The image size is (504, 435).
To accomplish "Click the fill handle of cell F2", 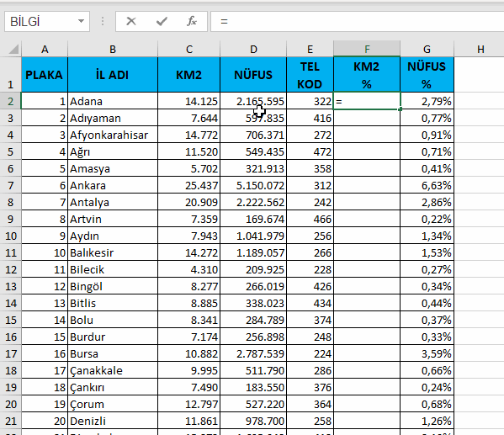I will pos(401,109).
